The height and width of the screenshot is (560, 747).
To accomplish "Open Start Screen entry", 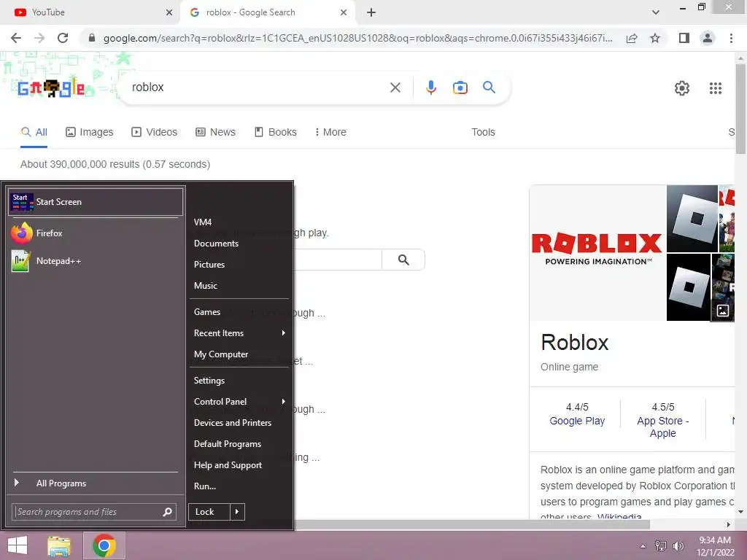I will coord(96,202).
